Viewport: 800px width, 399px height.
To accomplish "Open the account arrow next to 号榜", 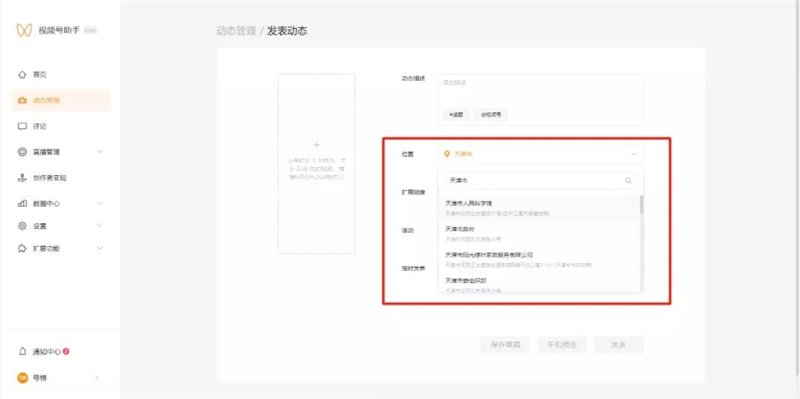I will 96,378.
